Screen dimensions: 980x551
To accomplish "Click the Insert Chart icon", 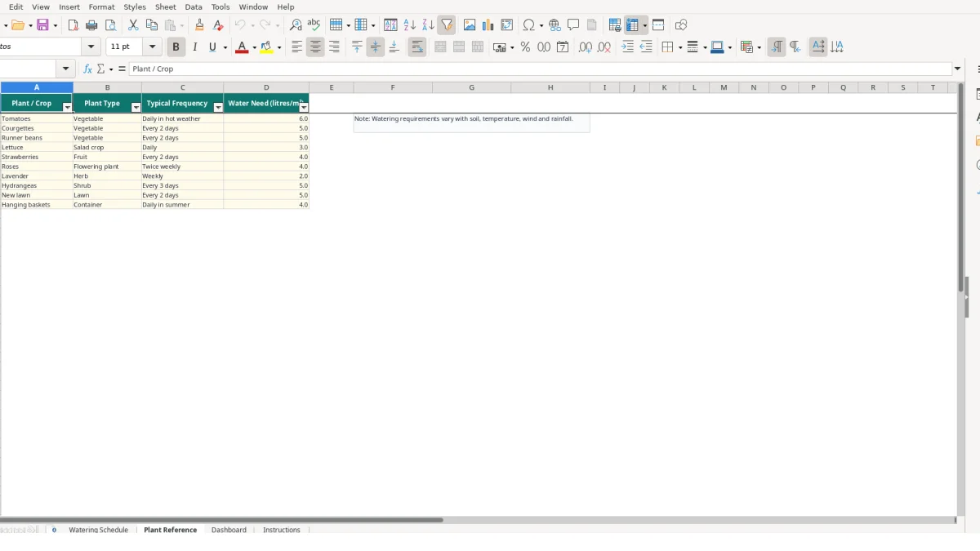I will click(488, 25).
